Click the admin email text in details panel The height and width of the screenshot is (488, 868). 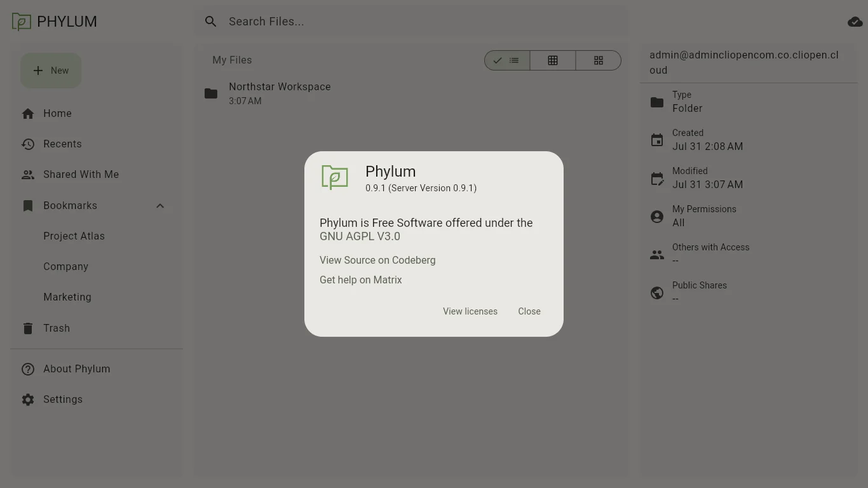coord(744,63)
